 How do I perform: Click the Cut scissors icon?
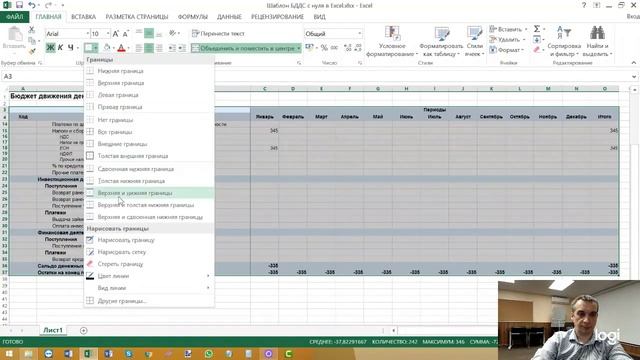point(31,30)
